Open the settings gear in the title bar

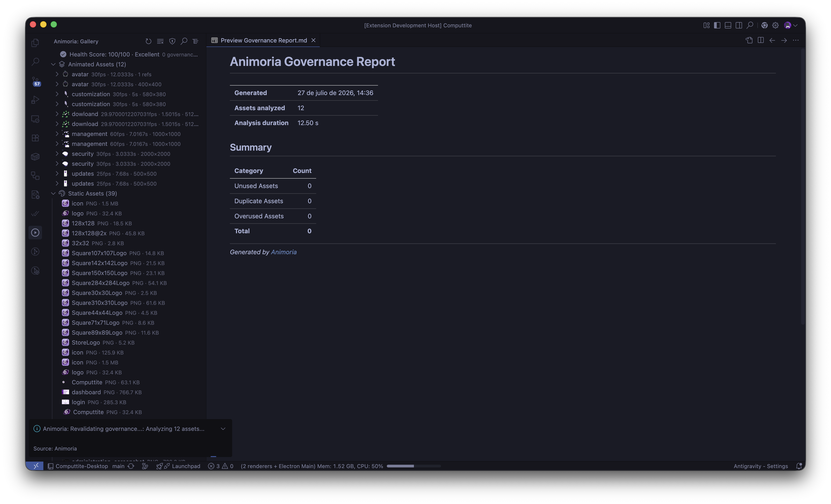pyautogui.click(x=775, y=25)
